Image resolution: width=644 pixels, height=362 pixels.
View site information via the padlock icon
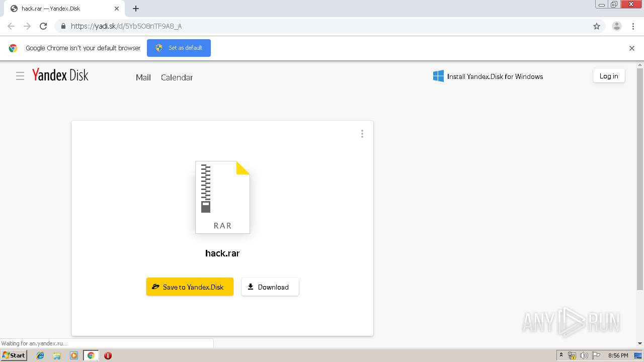coord(63,26)
